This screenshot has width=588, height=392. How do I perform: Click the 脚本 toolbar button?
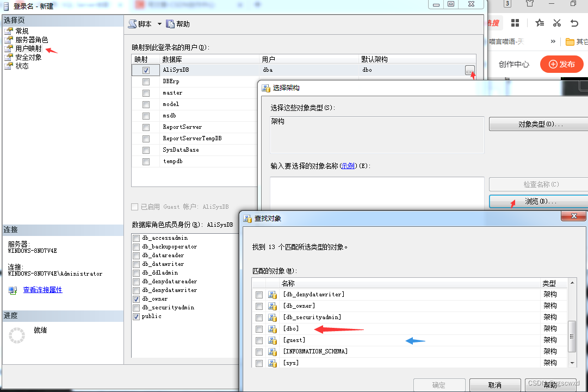coord(140,24)
